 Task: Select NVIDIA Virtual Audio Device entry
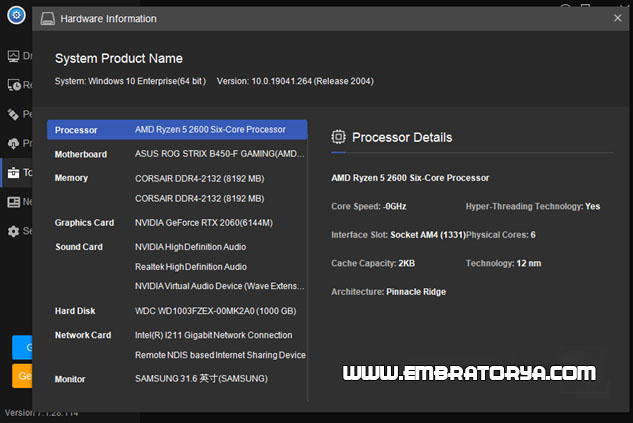tap(220, 287)
